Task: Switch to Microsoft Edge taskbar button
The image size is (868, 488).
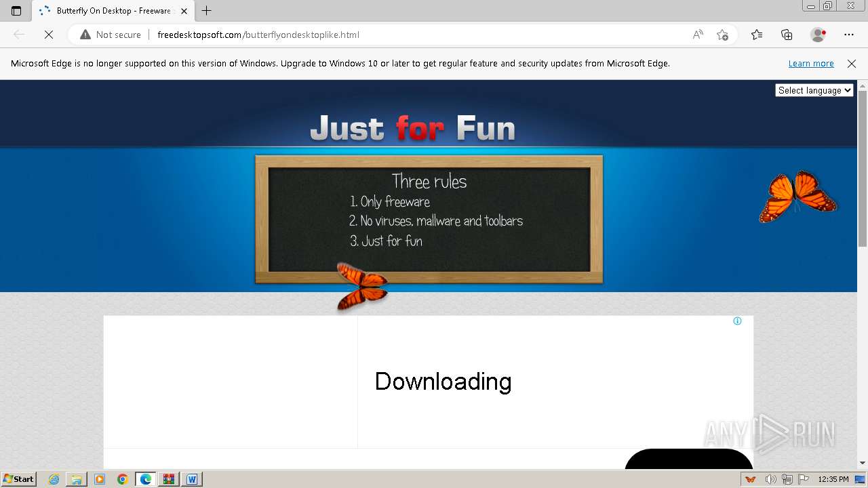Action: pos(146,479)
